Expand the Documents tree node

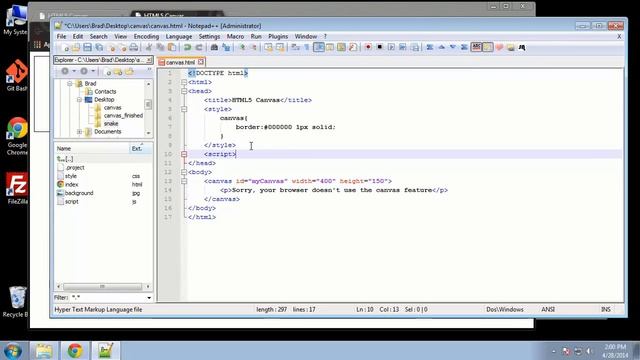pos(80,131)
